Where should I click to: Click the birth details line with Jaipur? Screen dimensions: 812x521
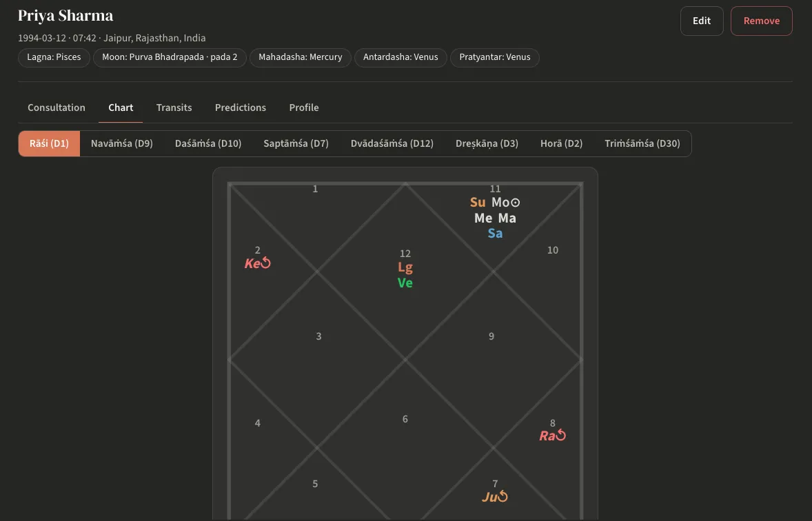(x=112, y=39)
